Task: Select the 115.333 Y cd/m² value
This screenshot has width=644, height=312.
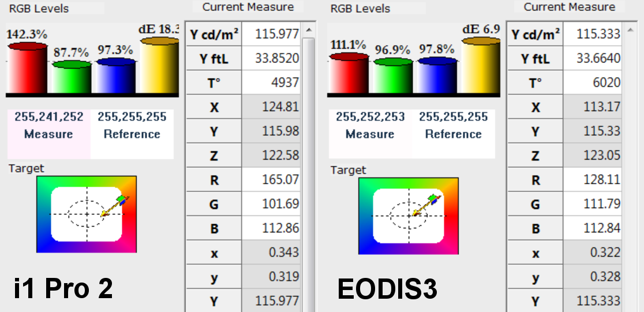Action: [593, 34]
